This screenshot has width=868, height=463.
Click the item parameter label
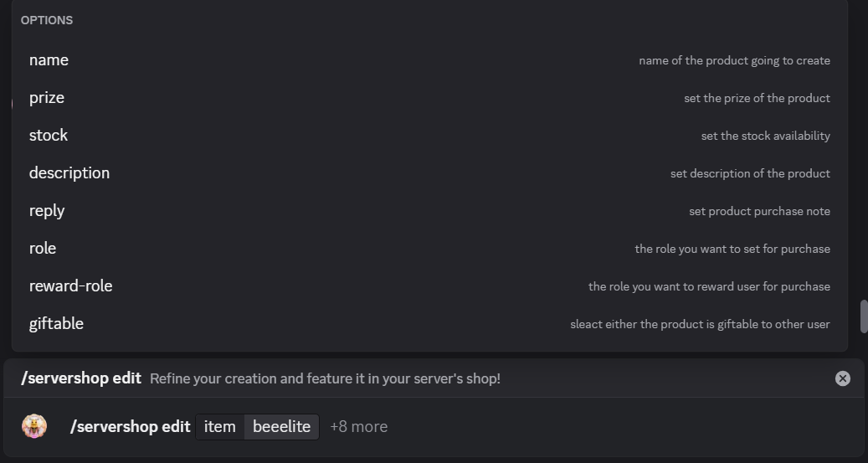click(220, 427)
